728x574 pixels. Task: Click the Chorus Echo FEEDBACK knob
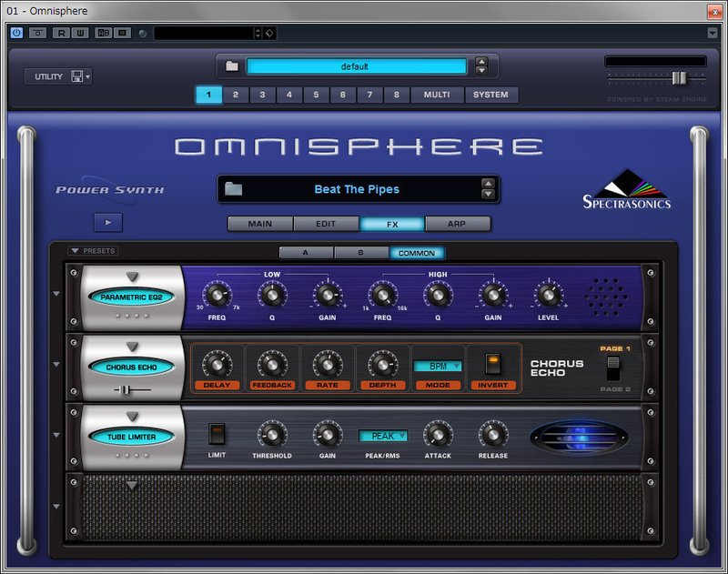point(272,364)
